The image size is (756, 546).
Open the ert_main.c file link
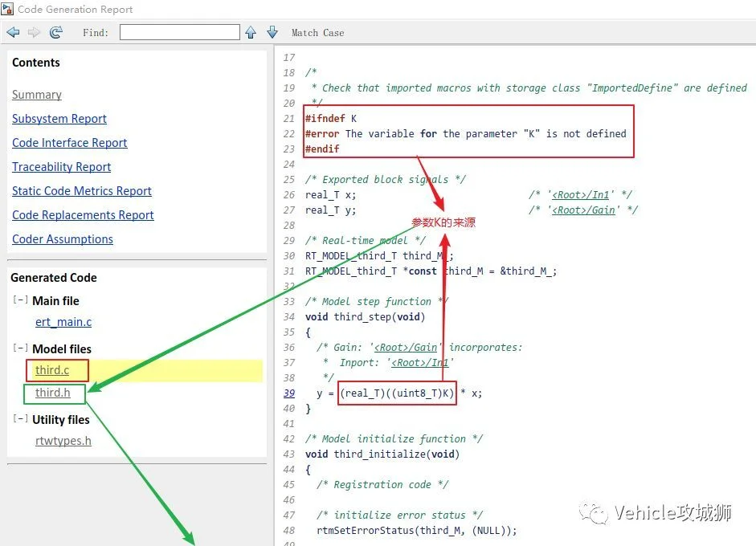pos(63,322)
